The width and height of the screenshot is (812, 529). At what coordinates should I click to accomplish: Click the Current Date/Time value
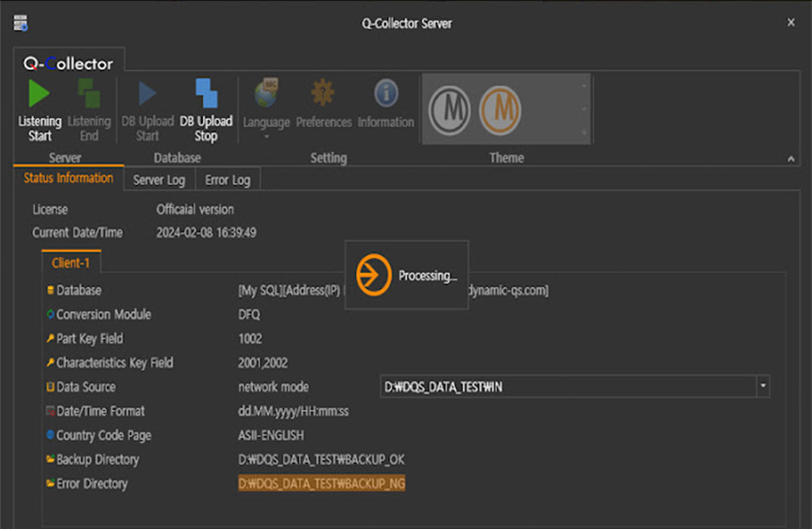click(206, 232)
